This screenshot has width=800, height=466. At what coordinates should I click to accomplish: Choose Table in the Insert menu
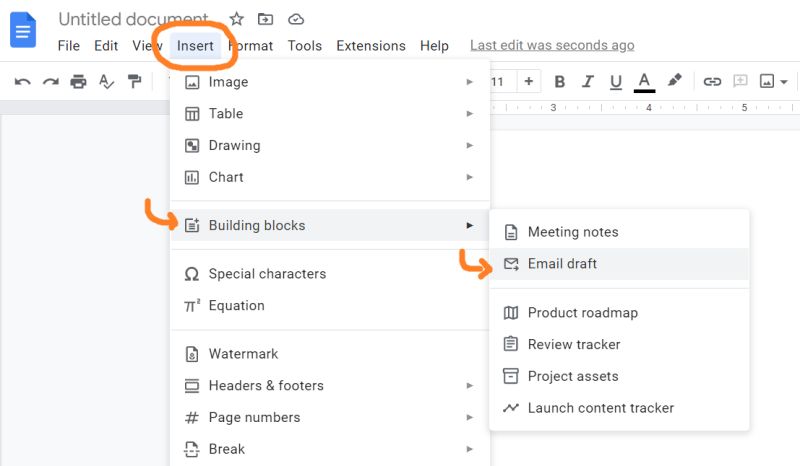coord(330,114)
